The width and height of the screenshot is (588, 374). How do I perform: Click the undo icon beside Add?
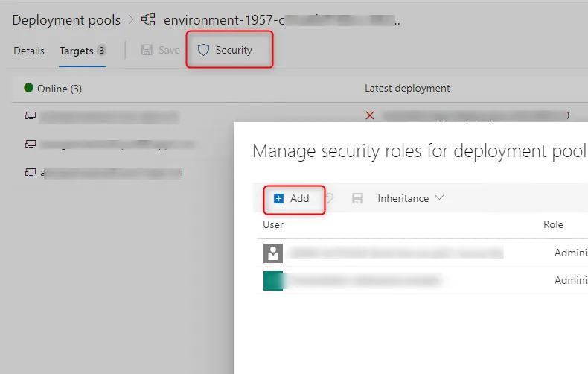pyautogui.click(x=330, y=198)
